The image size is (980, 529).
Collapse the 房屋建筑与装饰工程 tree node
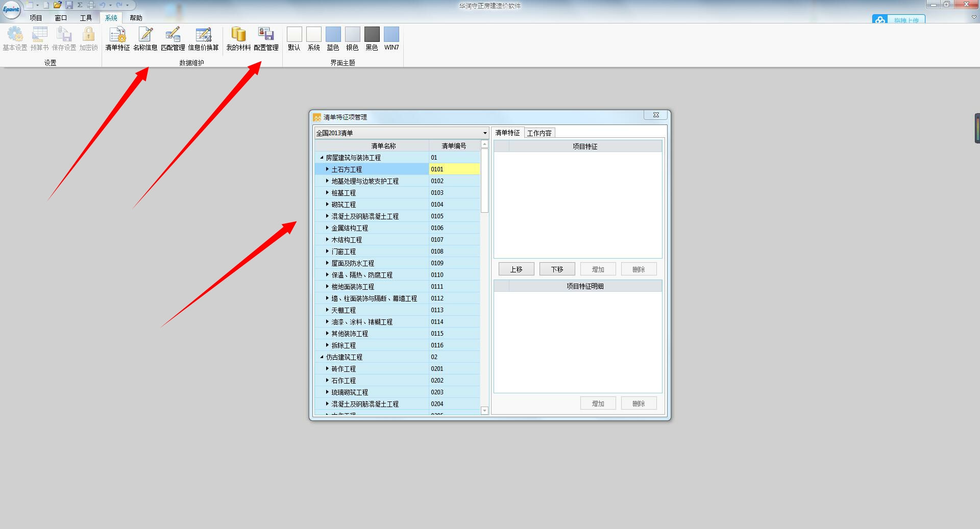pyautogui.click(x=322, y=158)
